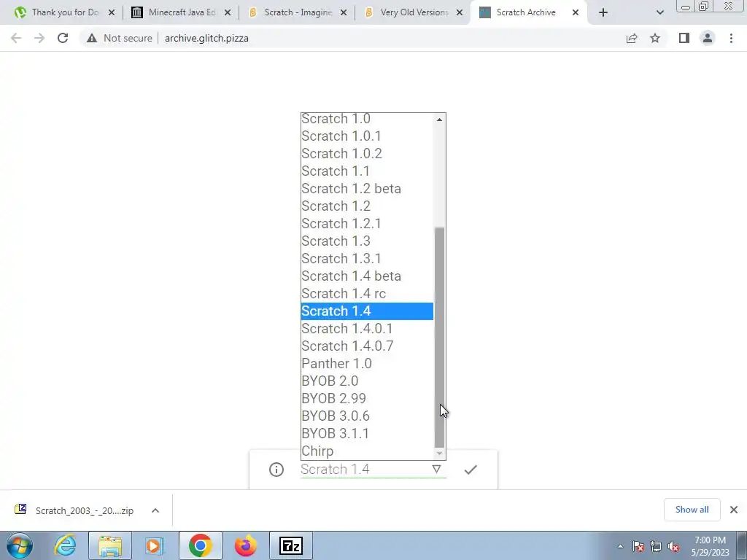Reload the archive.glitch.pizza page
Image resolution: width=747 pixels, height=560 pixels.
[x=63, y=38]
